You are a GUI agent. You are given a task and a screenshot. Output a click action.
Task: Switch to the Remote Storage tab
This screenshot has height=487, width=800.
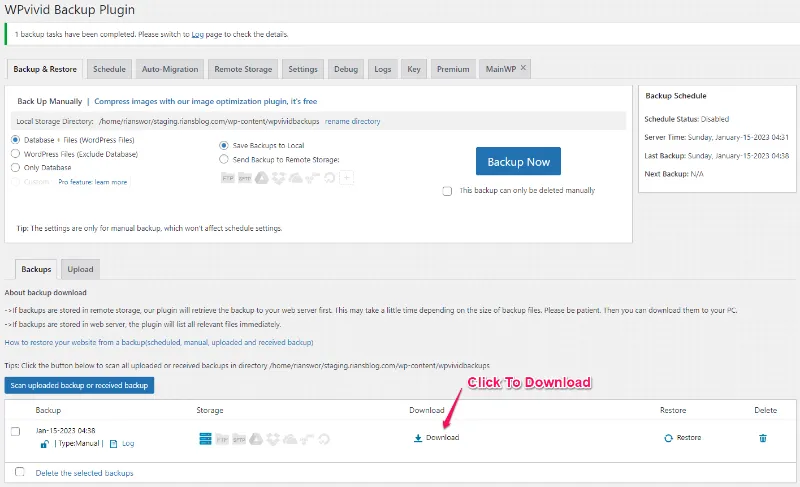pyautogui.click(x=243, y=69)
